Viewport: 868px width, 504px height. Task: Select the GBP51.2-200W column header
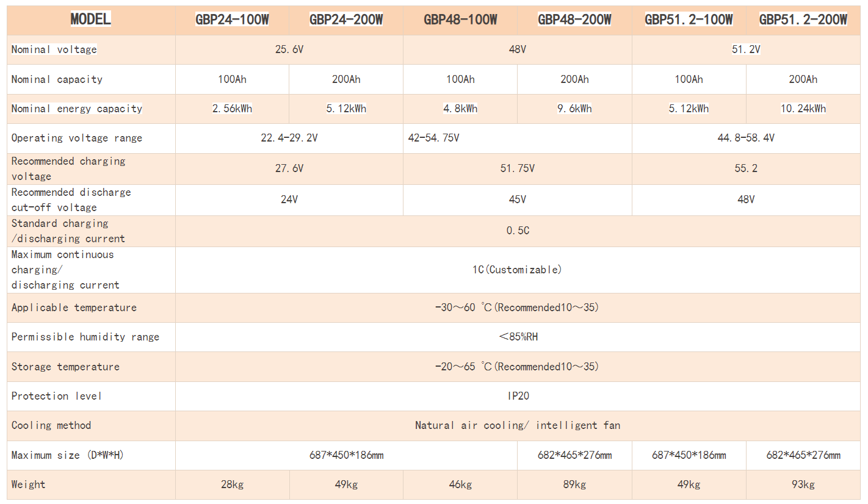[x=803, y=20]
